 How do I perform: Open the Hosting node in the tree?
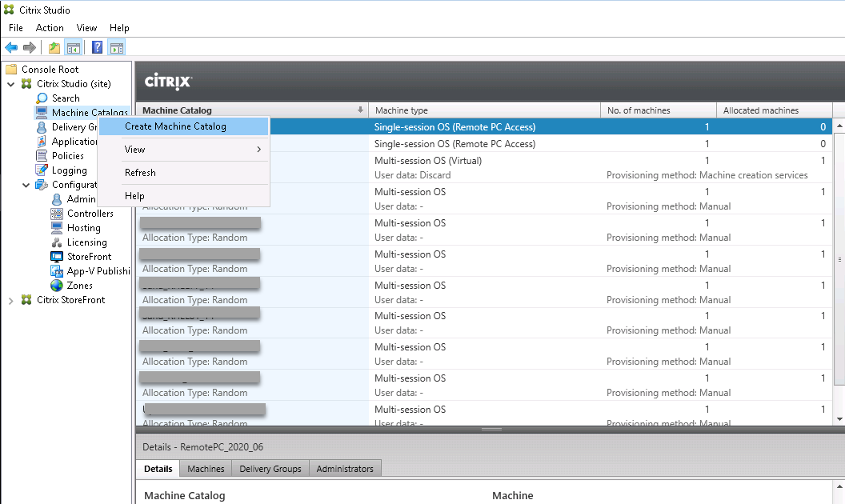click(x=83, y=228)
